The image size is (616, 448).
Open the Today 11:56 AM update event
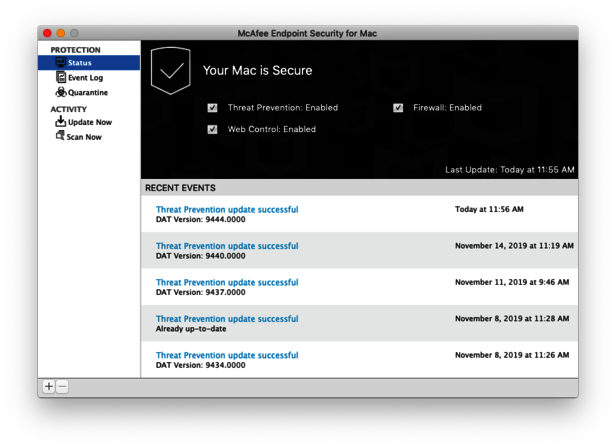click(x=227, y=210)
